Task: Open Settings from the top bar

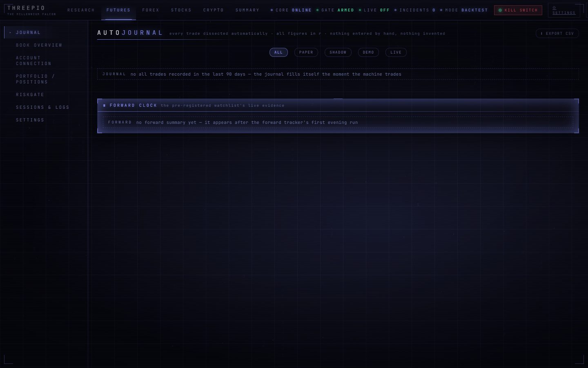Action: pos(564,10)
